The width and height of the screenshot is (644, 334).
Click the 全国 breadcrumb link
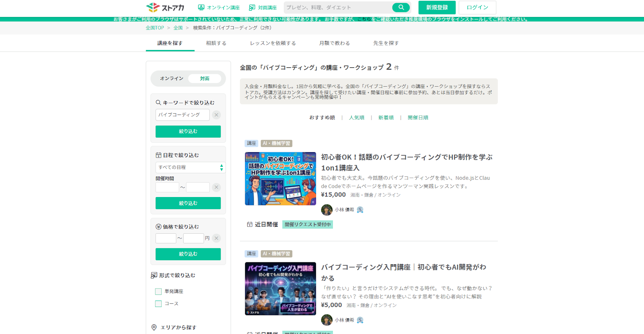coord(178,28)
